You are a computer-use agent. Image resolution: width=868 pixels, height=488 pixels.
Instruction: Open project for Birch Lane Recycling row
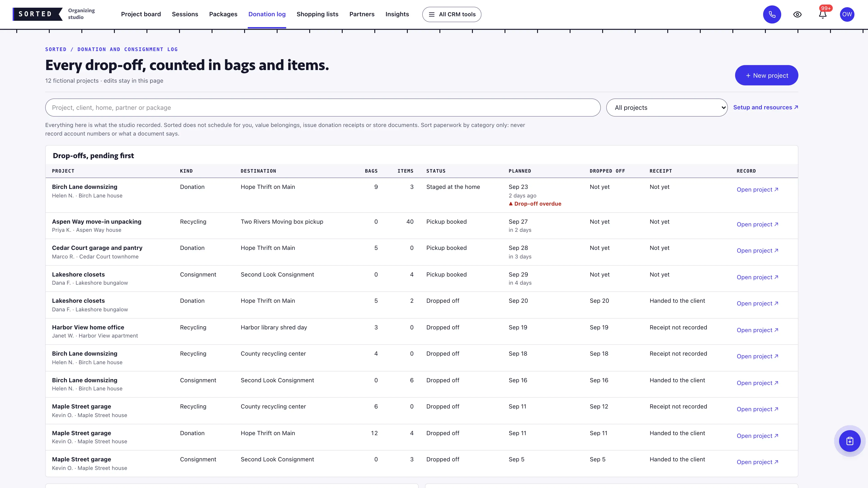tap(757, 356)
